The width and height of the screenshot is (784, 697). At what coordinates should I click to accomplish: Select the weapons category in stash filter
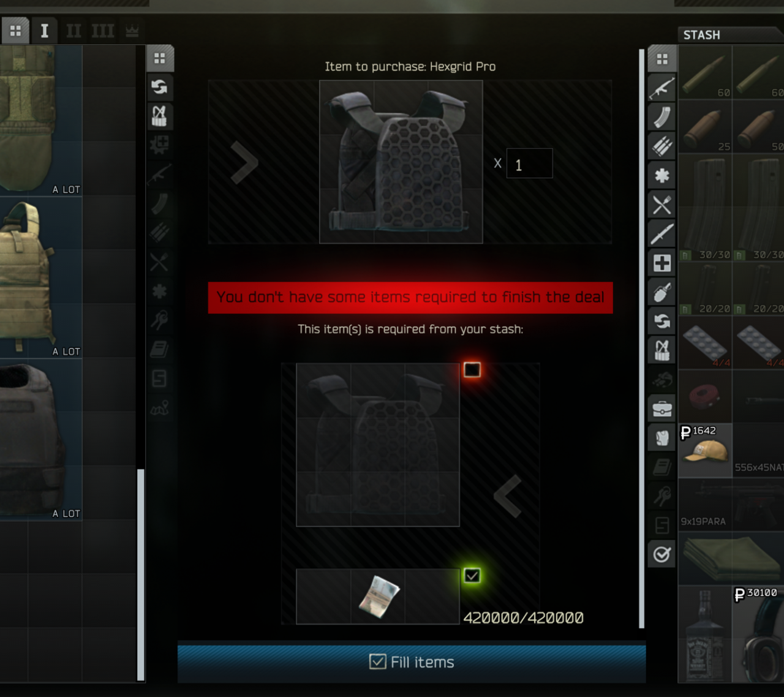(661, 88)
